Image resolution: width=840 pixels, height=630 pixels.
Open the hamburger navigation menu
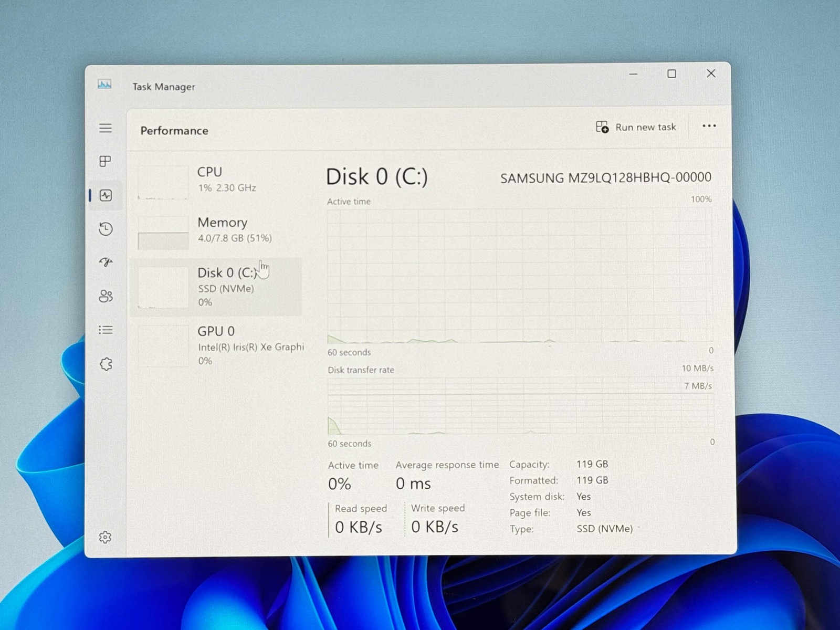(x=106, y=128)
